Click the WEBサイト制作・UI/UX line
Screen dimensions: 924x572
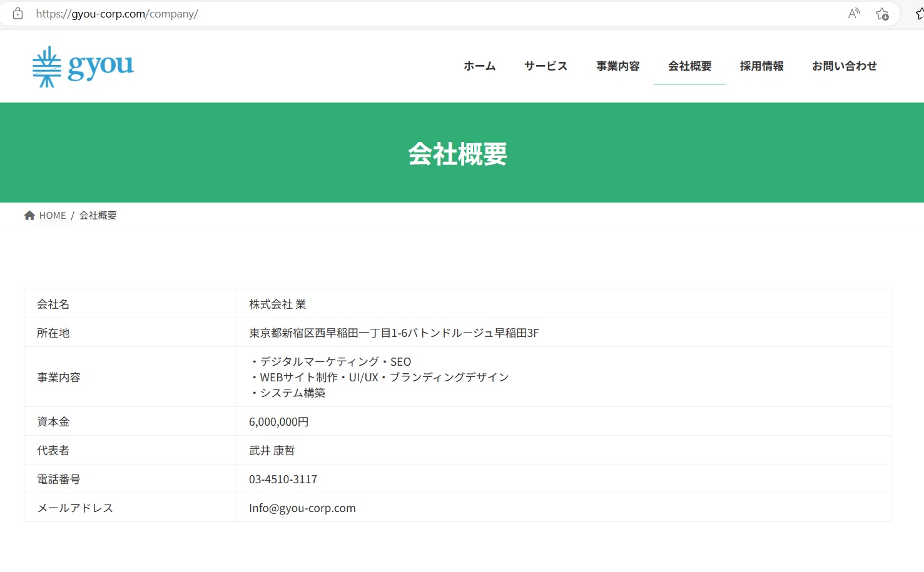click(x=379, y=378)
